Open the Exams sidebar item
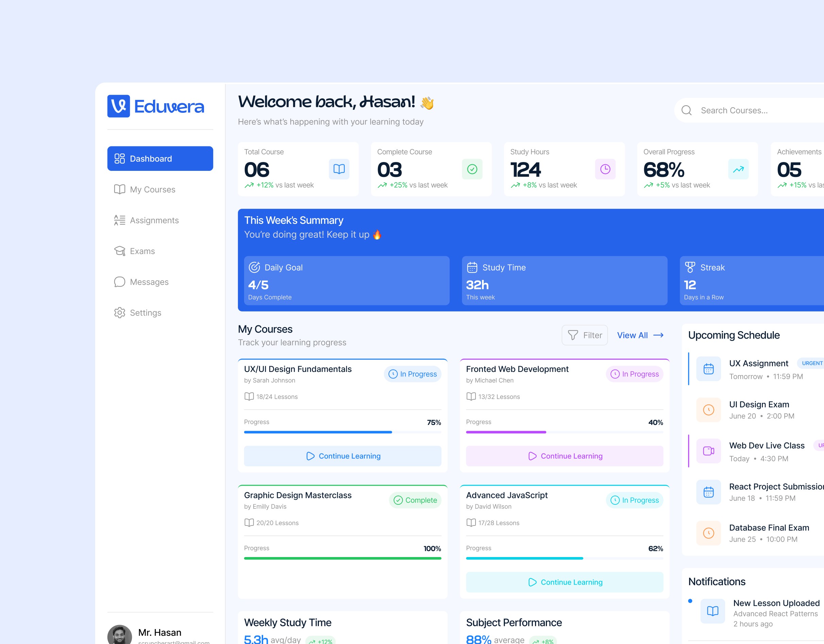This screenshot has height=644, width=824. (x=142, y=251)
